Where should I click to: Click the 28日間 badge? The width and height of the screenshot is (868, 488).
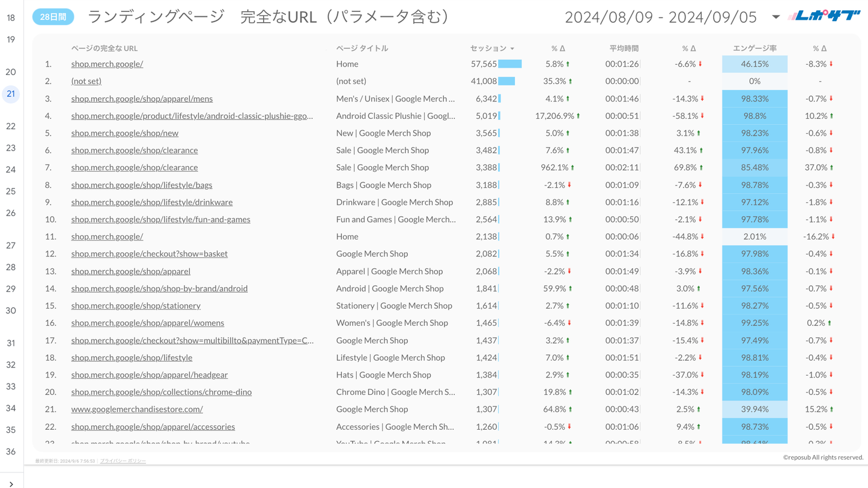coord(53,17)
